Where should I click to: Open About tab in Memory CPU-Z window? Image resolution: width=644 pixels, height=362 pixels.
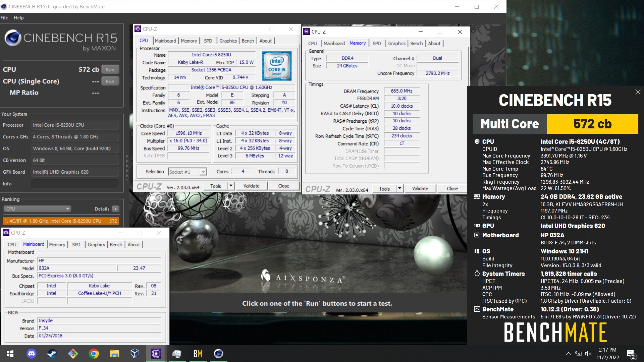coord(434,44)
